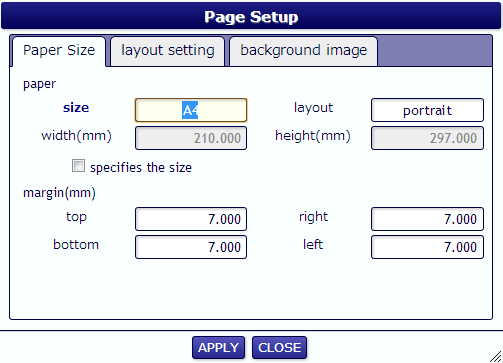Click the dialog resize grip icon
Viewport: 503px width, 363px height.
pos(496,356)
